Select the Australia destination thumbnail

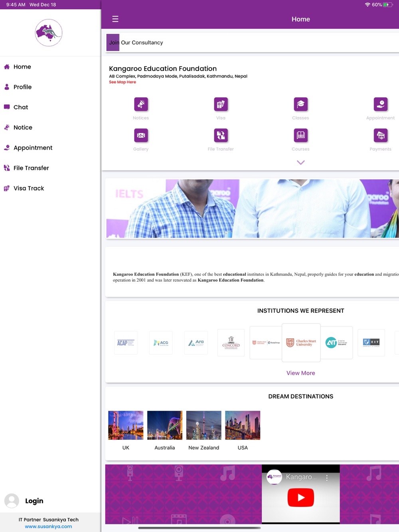point(164,426)
